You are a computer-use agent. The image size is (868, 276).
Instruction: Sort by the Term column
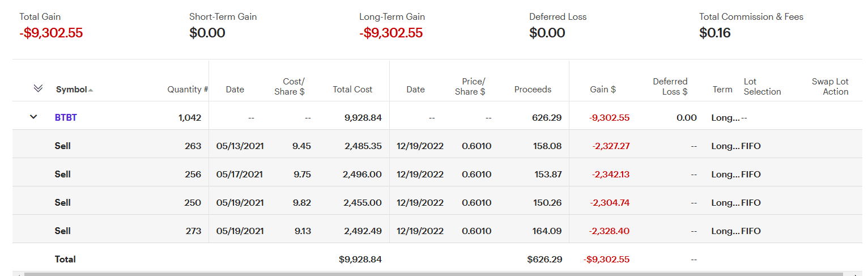pos(722,90)
